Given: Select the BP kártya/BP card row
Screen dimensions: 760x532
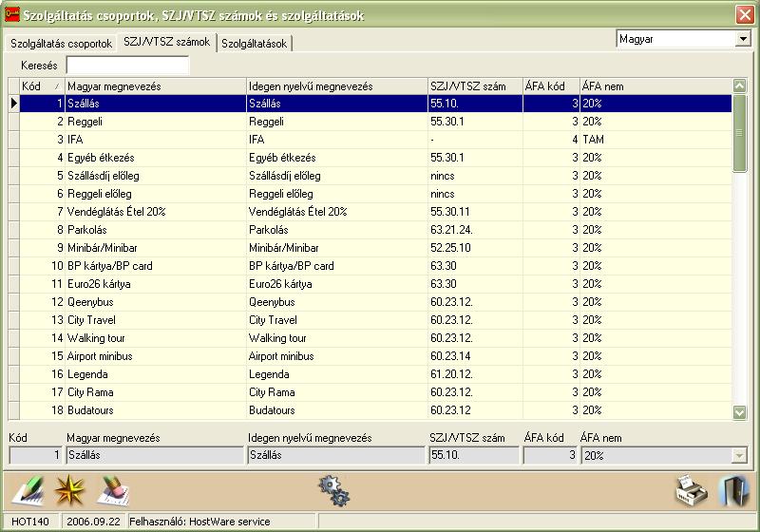Looking at the screenshot, I should (375, 266).
